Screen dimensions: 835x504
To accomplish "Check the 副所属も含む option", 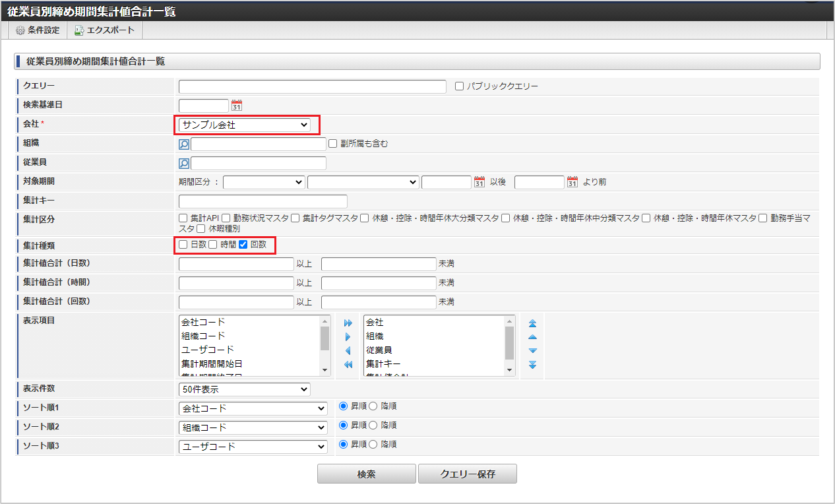I will pos(332,143).
